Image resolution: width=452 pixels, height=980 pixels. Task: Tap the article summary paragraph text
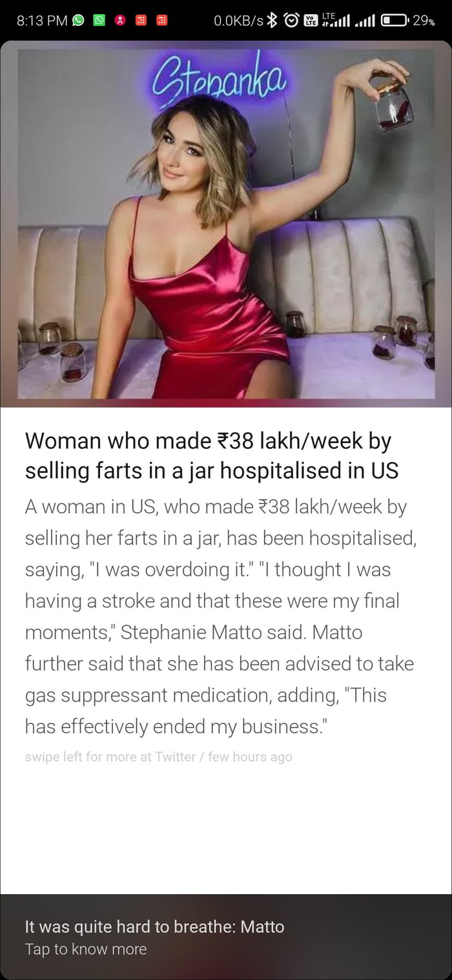(x=220, y=616)
